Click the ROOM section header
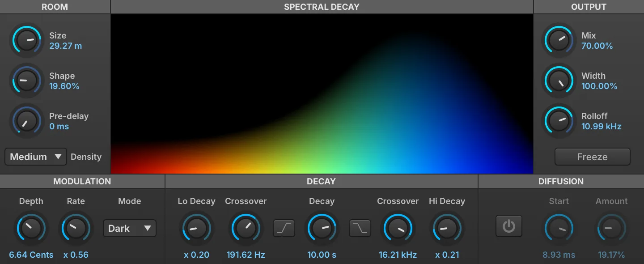 [x=55, y=7]
